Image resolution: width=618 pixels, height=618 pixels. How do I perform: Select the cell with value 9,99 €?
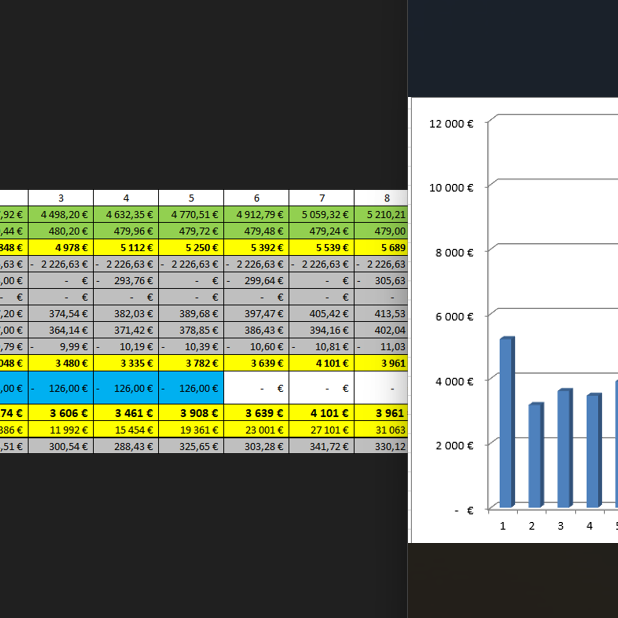coord(60,345)
